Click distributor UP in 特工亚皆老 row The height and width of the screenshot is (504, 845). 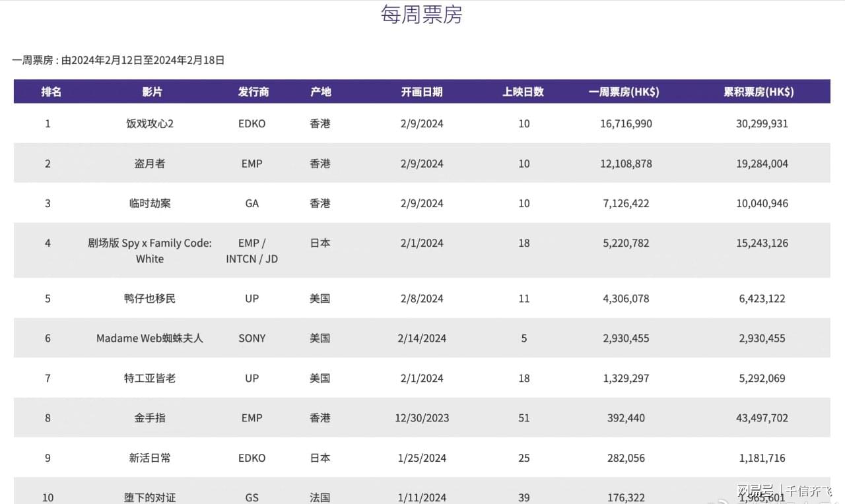[x=252, y=378]
